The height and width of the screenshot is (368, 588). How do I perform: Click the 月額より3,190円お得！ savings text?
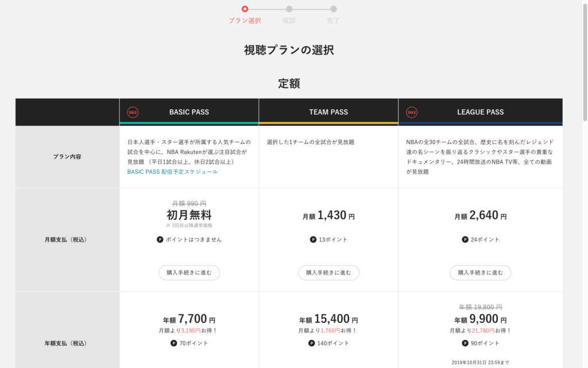click(x=188, y=331)
